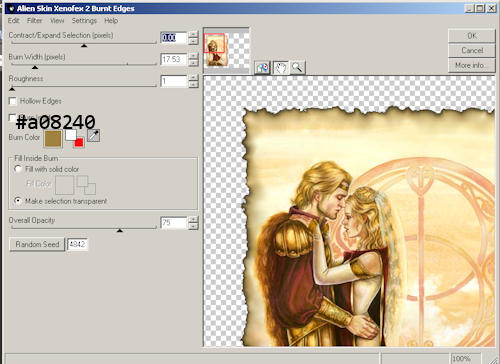500x364 pixels.
Task: Open the Filter menu
Action: coord(34,21)
